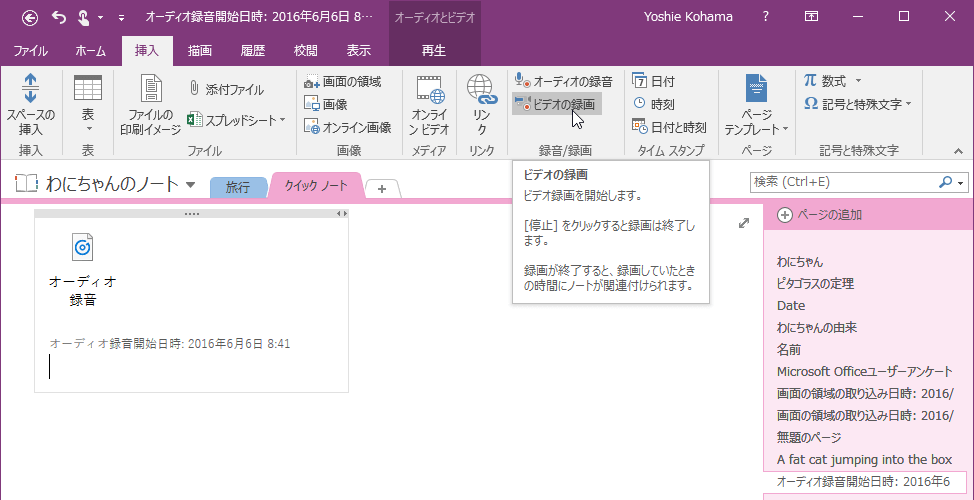Insert 日付と時刻 date and time stamp

click(x=669, y=127)
